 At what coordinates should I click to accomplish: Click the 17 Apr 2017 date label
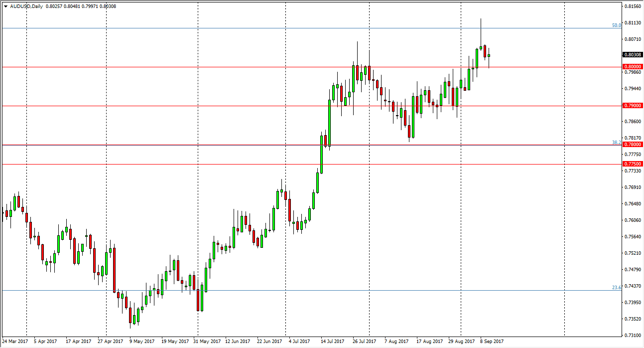click(x=78, y=342)
